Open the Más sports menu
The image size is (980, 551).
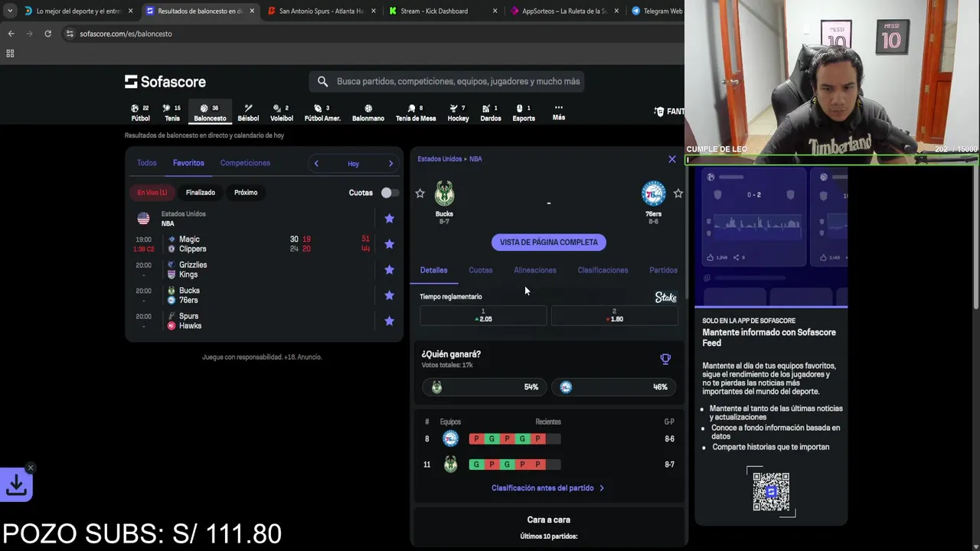(x=559, y=112)
